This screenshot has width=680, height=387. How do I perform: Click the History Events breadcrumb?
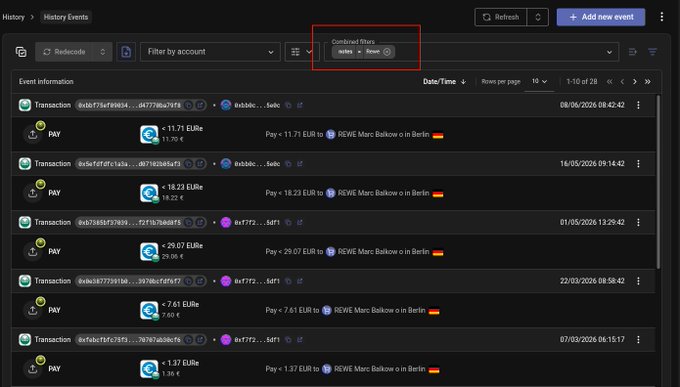point(66,17)
